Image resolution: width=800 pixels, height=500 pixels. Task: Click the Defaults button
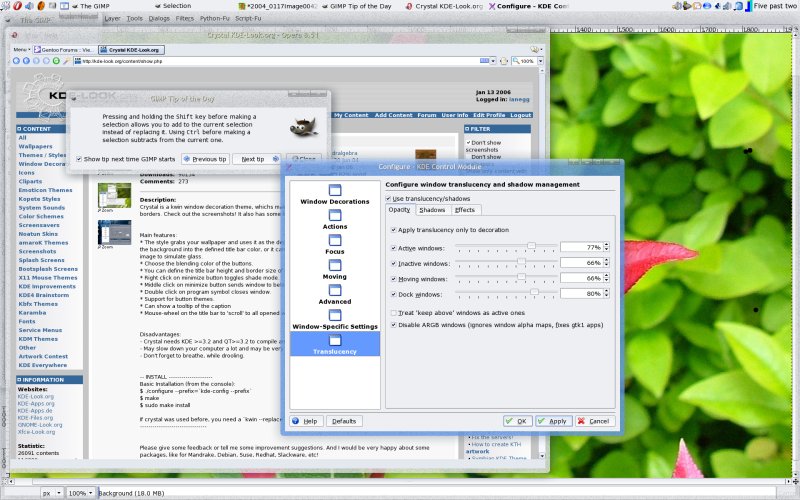[344, 421]
